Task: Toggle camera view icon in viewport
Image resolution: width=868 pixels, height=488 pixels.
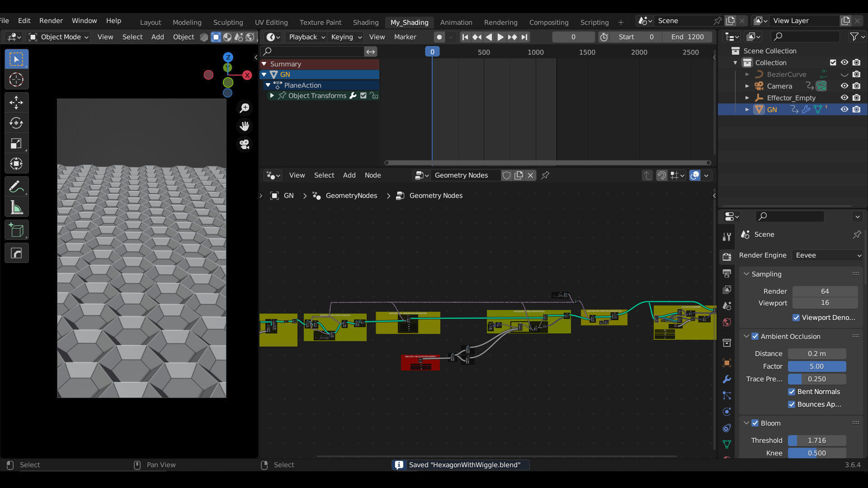Action: (245, 144)
